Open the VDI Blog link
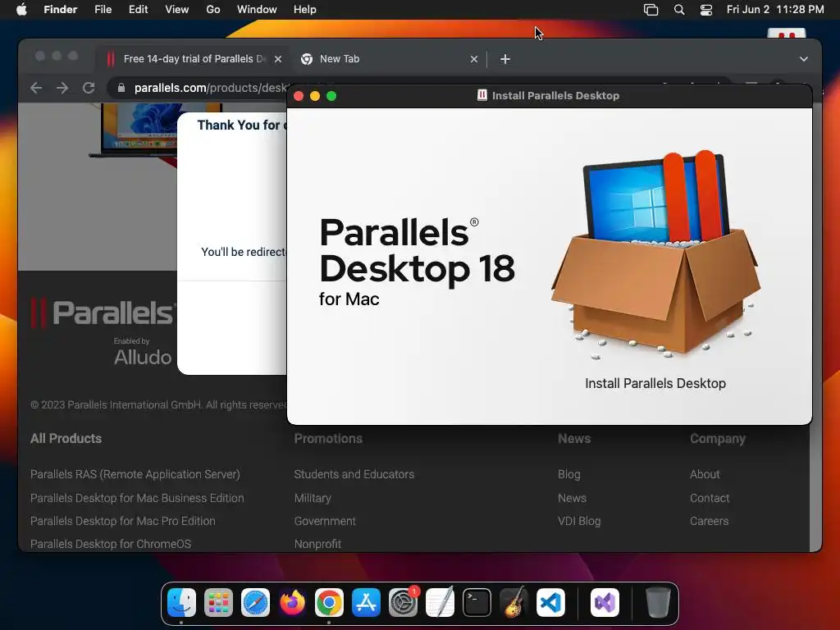This screenshot has width=840, height=630. (x=579, y=521)
